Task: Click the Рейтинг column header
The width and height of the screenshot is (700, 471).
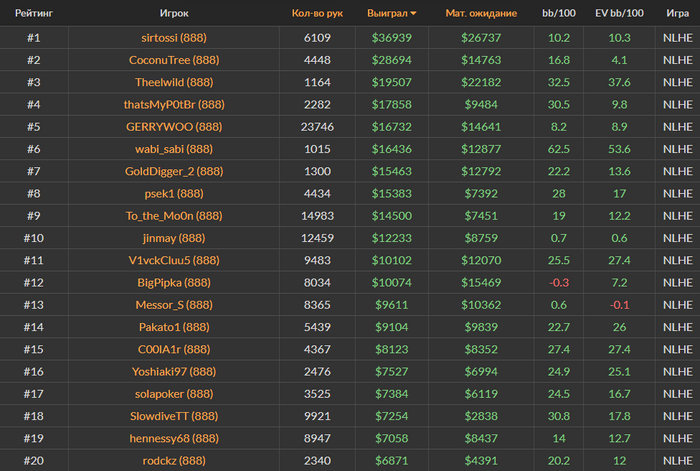Action: [x=34, y=13]
